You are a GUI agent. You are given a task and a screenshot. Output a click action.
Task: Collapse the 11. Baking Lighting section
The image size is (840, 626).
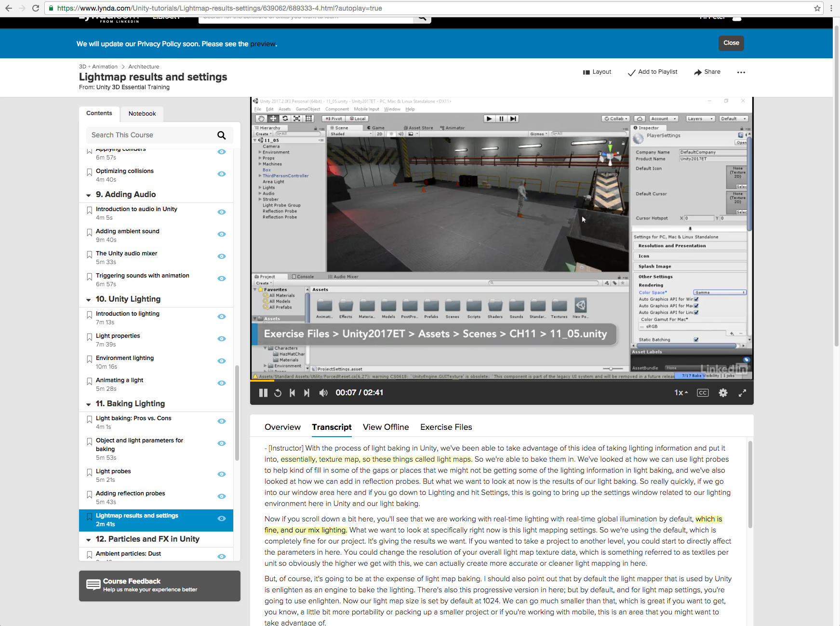[88, 404]
